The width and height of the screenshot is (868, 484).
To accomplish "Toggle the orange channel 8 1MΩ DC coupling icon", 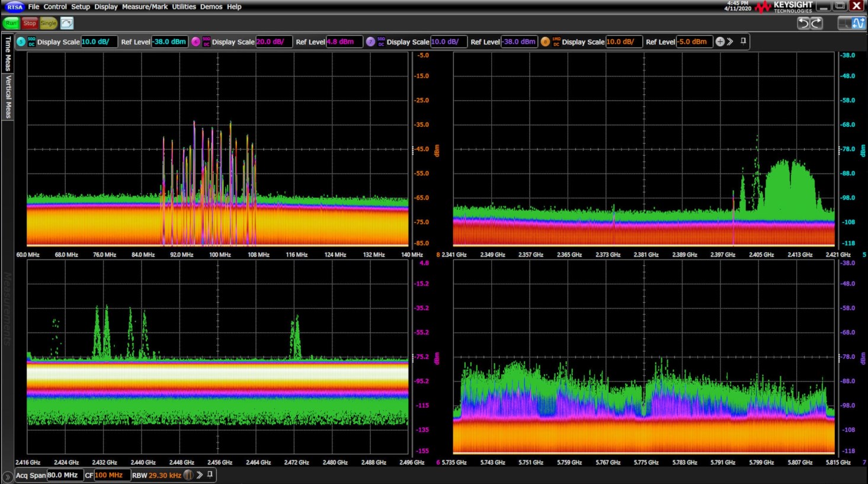I will click(556, 41).
